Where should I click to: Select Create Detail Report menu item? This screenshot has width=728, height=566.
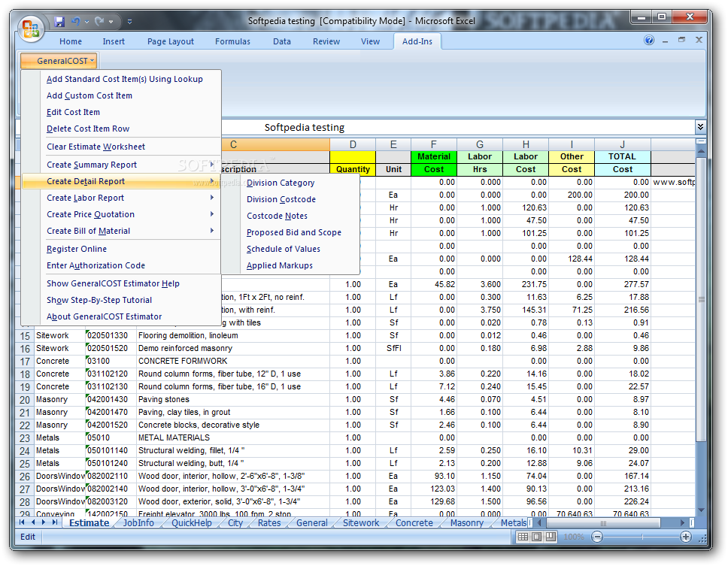pos(121,181)
